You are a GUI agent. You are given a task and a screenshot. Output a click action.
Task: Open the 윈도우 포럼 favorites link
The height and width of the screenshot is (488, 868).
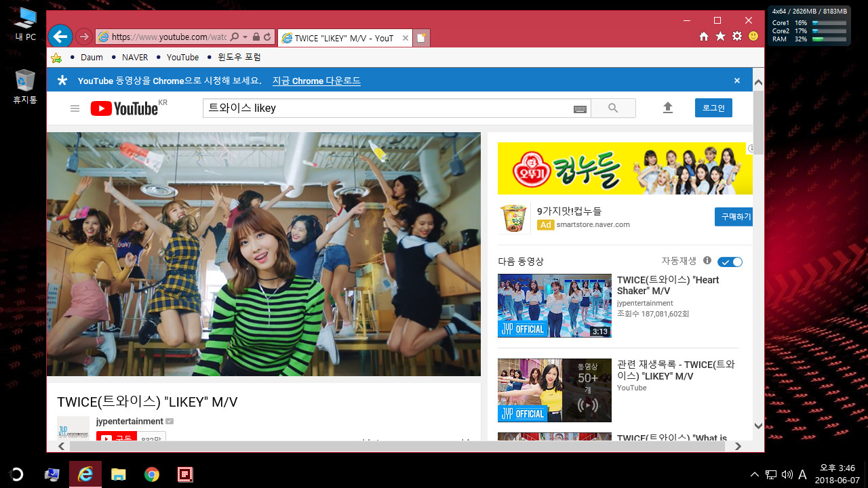point(239,58)
